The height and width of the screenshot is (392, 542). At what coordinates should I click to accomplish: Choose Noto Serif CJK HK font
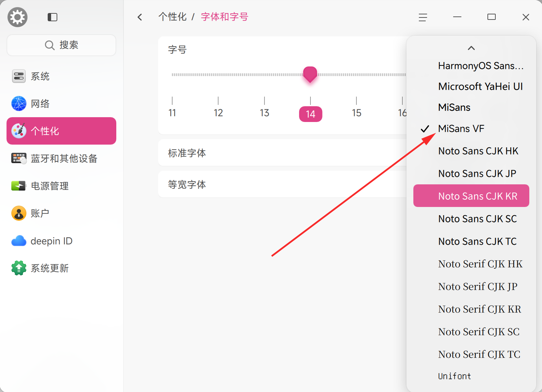471,264
